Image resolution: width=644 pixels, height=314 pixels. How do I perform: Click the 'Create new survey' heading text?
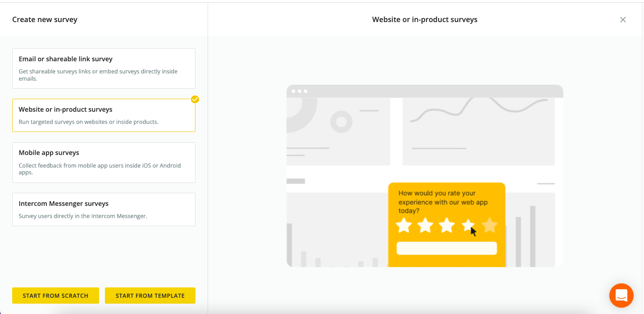45,19
